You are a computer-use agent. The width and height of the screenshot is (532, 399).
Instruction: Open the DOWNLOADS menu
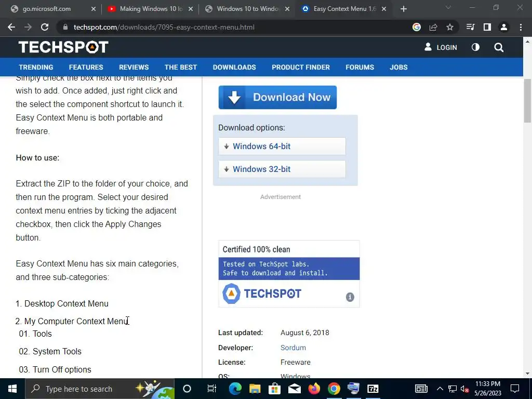[x=234, y=67]
